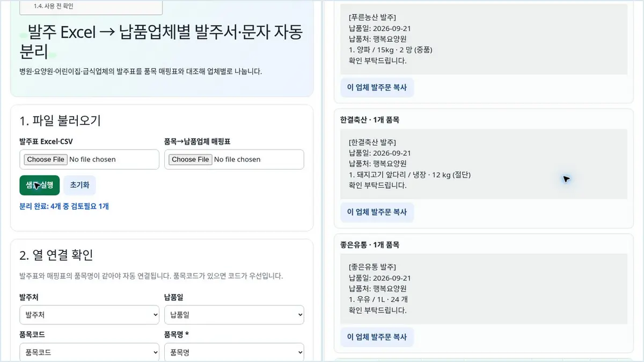Open the 품목코드 column dropdown

[x=89, y=352]
